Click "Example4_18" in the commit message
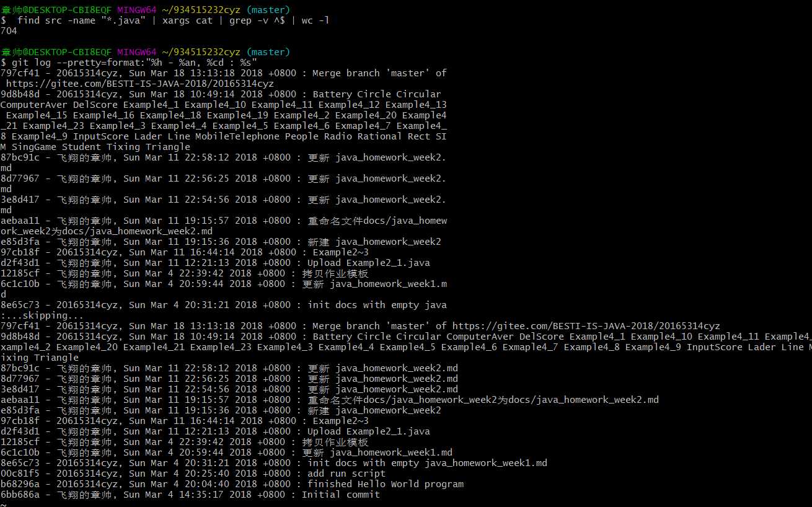This screenshot has height=507, width=812. [x=170, y=115]
